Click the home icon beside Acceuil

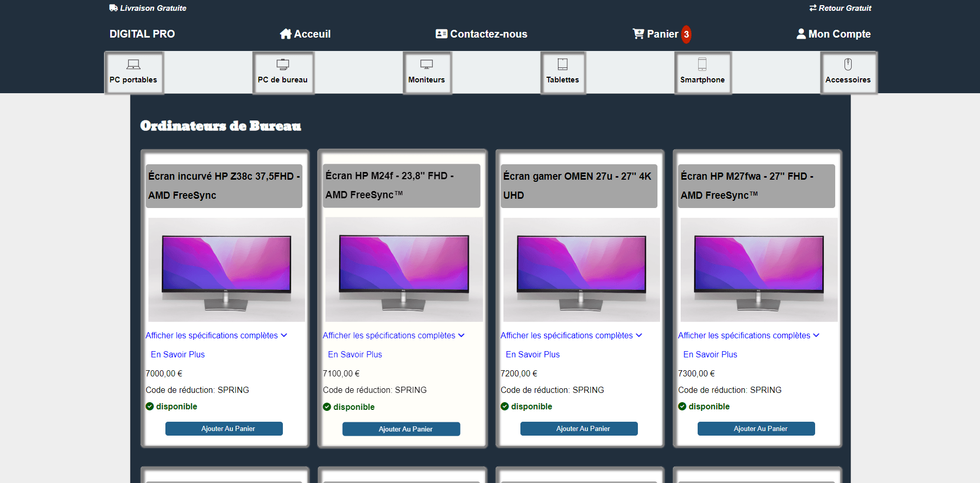pyautogui.click(x=285, y=34)
